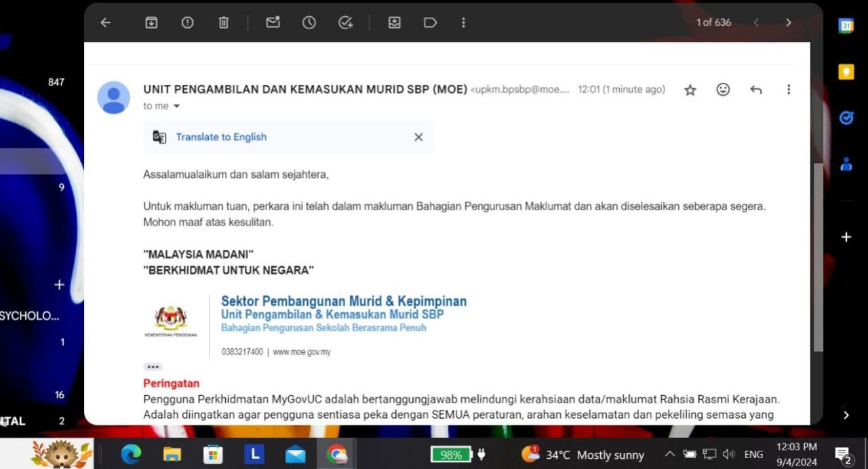Go back to the inbox list

[x=105, y=22]
